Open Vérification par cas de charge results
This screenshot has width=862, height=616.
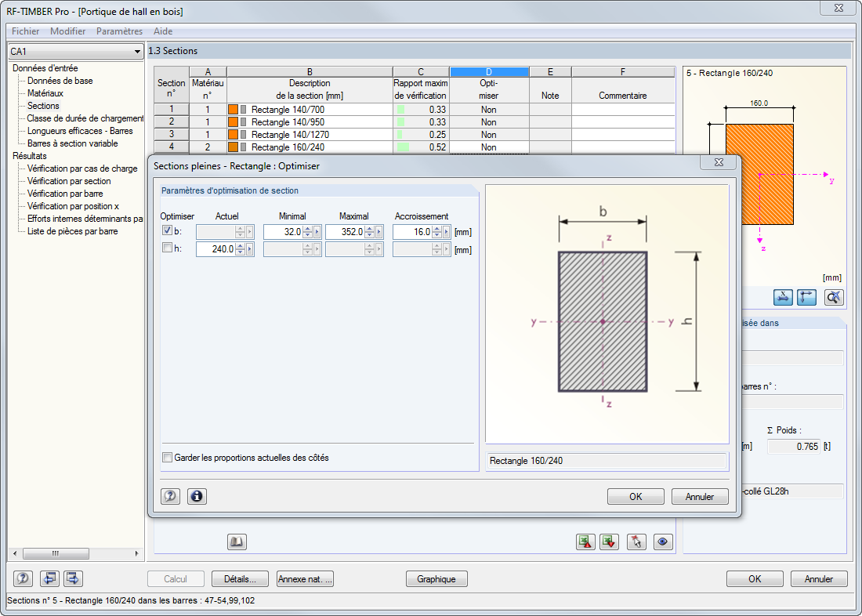[82, 168]
